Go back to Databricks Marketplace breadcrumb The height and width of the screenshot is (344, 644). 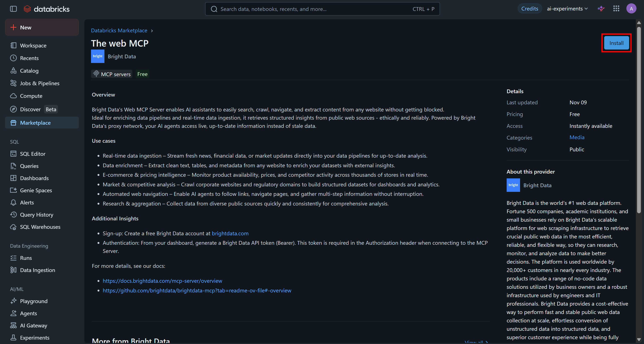pos(119,30)
